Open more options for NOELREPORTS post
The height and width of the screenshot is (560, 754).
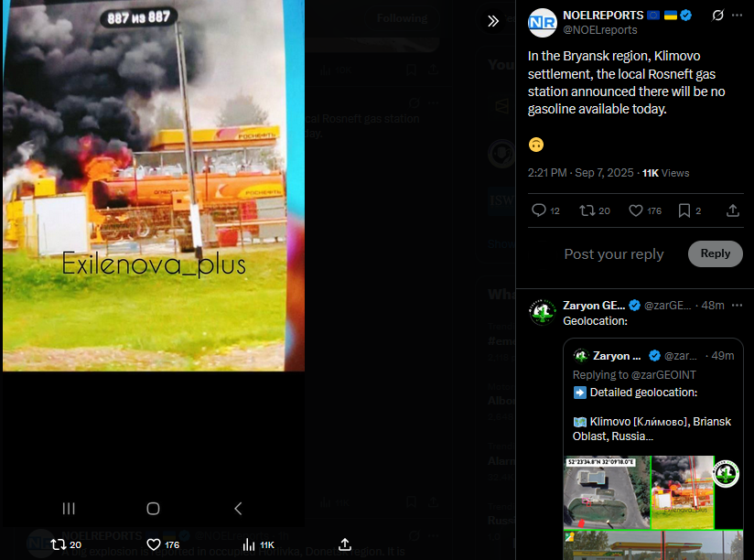coord(737,16)
